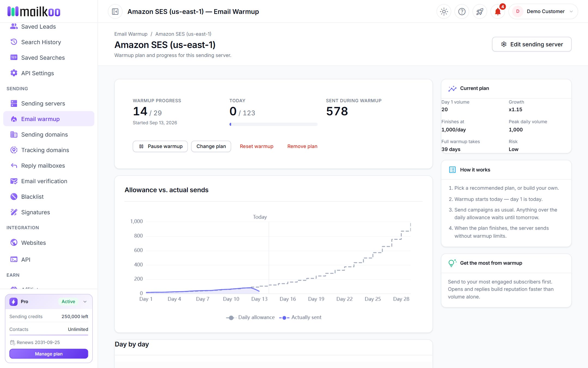This screenshot has height=368, width=588.
Task: Click the mailkoo logo
Action: 34,11
